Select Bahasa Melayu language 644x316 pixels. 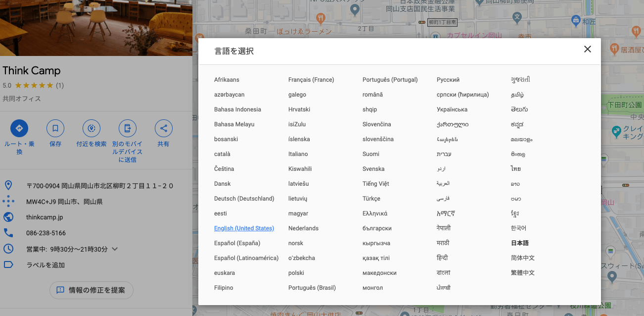[234, 124]
